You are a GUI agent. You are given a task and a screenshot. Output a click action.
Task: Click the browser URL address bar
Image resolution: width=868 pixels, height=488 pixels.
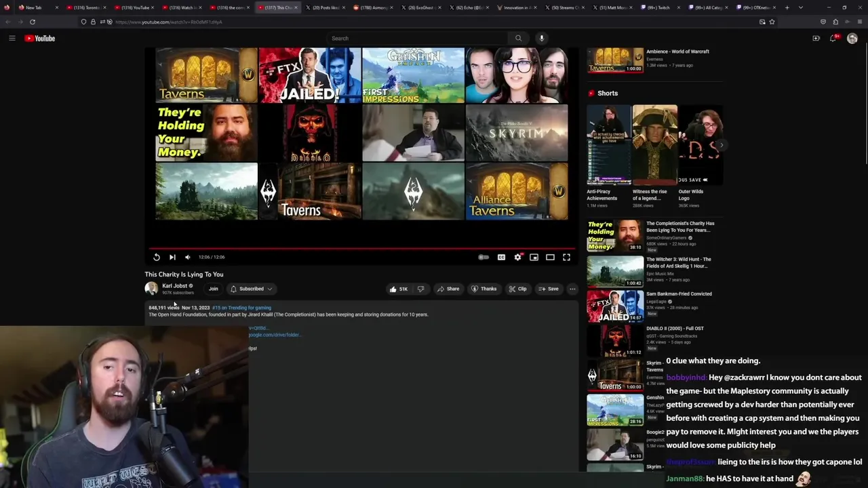[x=420, y=22]
